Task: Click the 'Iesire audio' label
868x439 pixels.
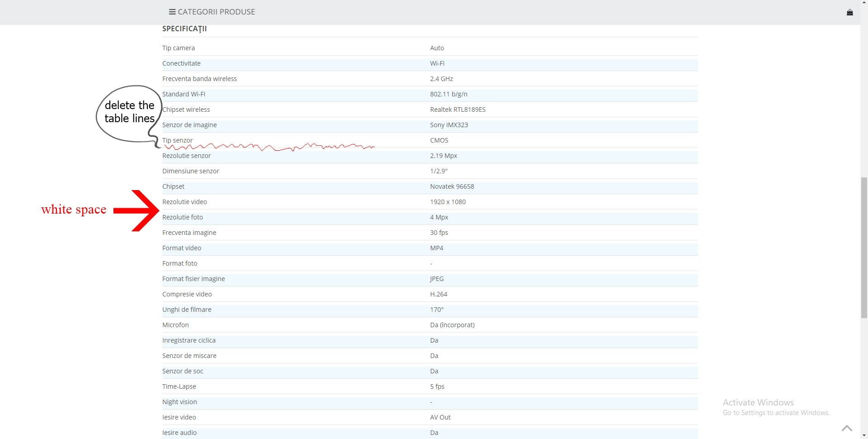Action: point(179,433)
